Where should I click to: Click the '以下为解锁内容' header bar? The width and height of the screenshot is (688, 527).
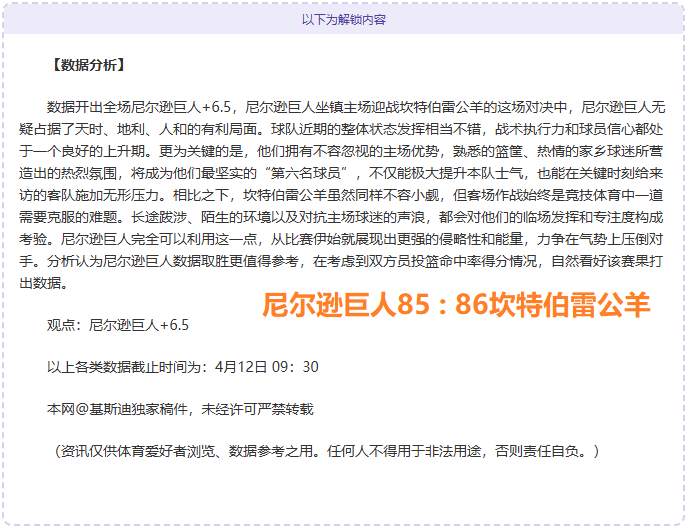343,19
